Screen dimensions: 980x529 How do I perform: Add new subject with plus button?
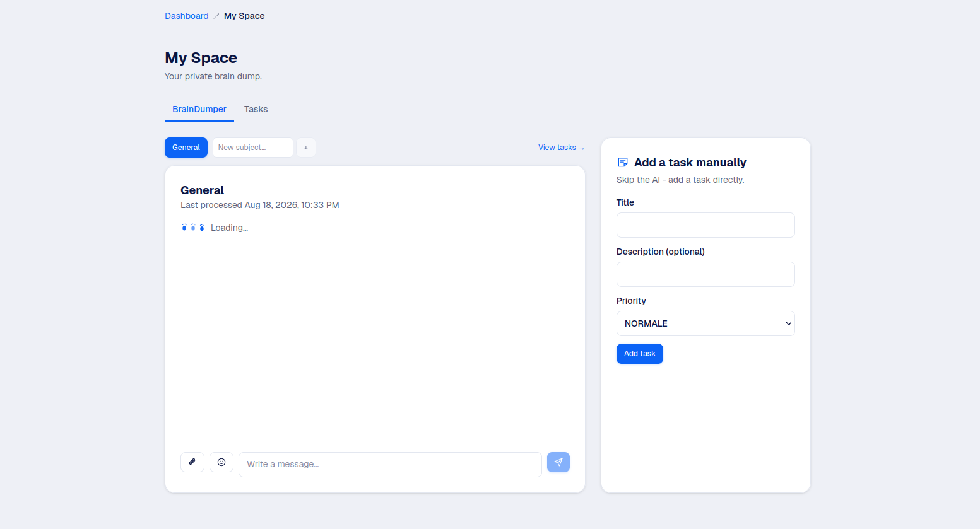point(306,148)
